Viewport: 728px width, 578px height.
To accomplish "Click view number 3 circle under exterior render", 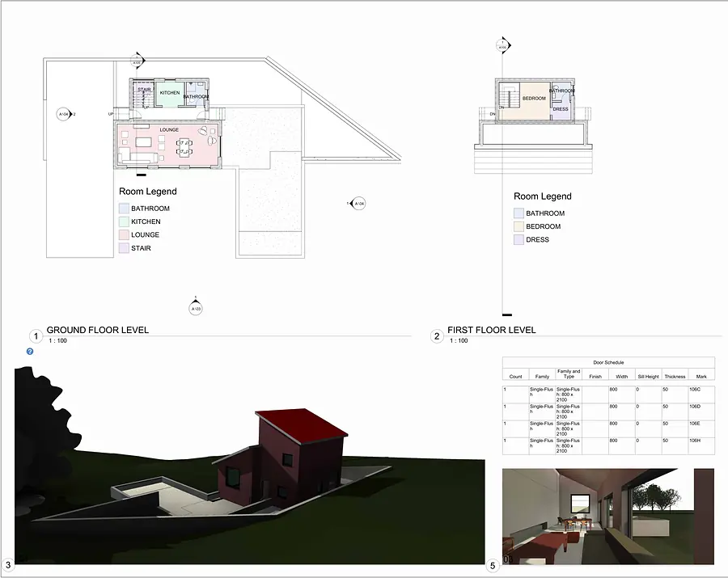I will point(8,565).
